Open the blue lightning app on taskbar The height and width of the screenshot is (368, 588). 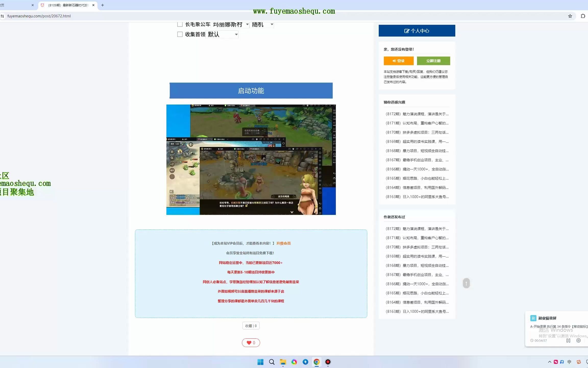point(305,362)
